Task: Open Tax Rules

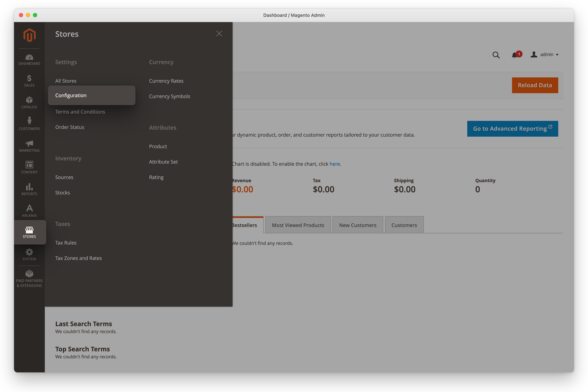Action: tap(66, 243)
